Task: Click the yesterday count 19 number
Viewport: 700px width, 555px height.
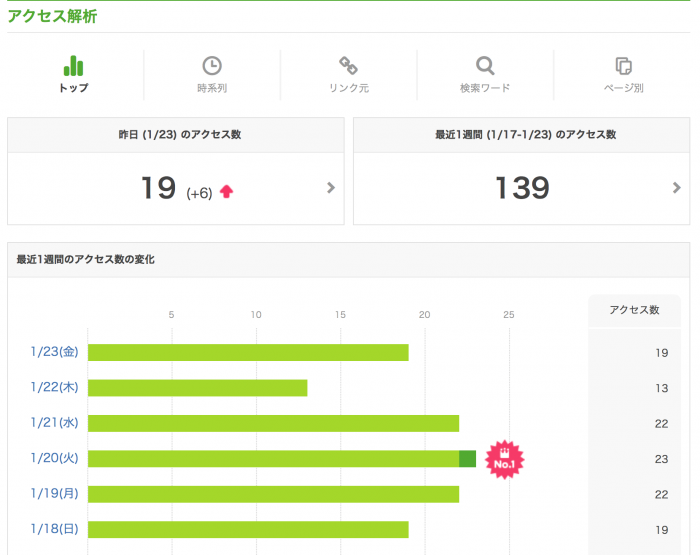Action: tap(158, 188)
